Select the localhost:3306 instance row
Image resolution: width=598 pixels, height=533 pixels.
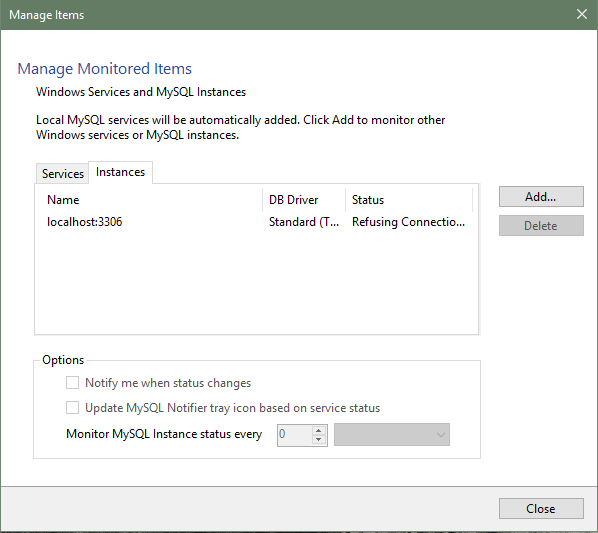(x=256, y=222)
